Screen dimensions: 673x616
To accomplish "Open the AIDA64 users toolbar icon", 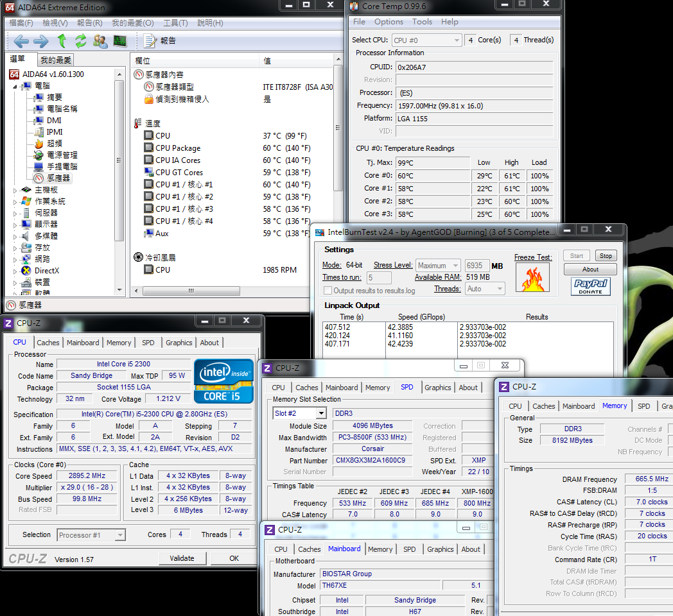I will click(100, 41).
